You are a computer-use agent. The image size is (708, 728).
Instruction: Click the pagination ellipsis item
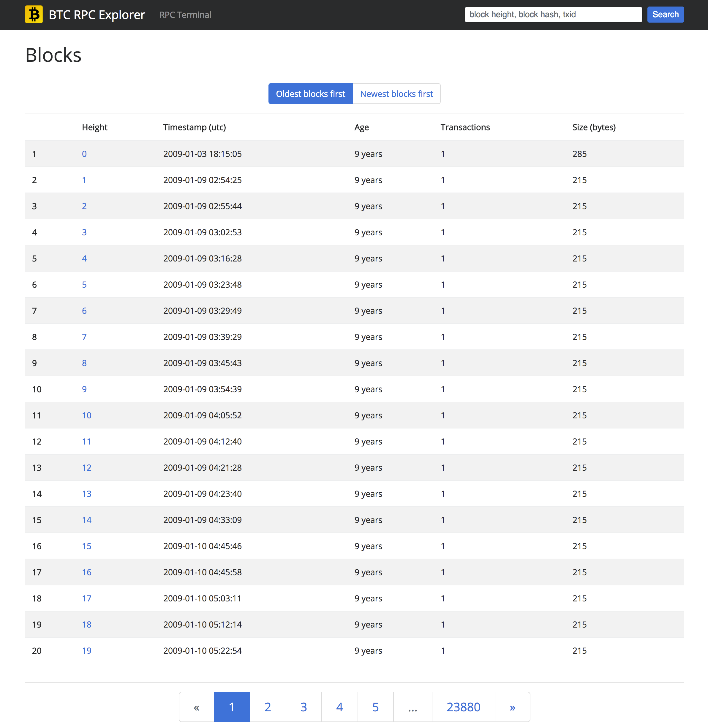click(413, 707)
